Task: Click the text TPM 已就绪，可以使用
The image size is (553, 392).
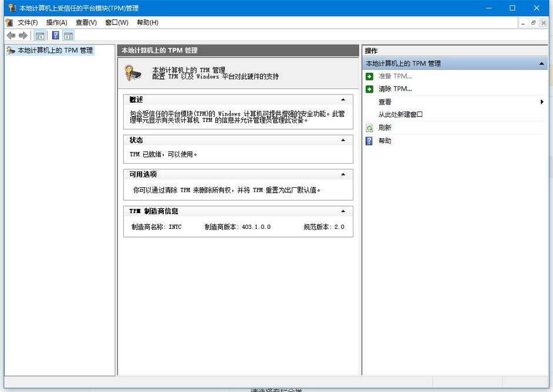Action: click(x=163, y=154)
